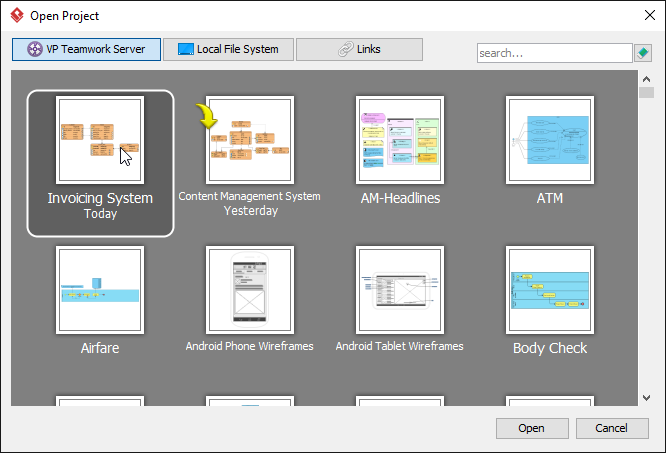Click the Body Check label text
This screenshot has width=666, height=453.
pyautogui.click(x=550, y=348)
